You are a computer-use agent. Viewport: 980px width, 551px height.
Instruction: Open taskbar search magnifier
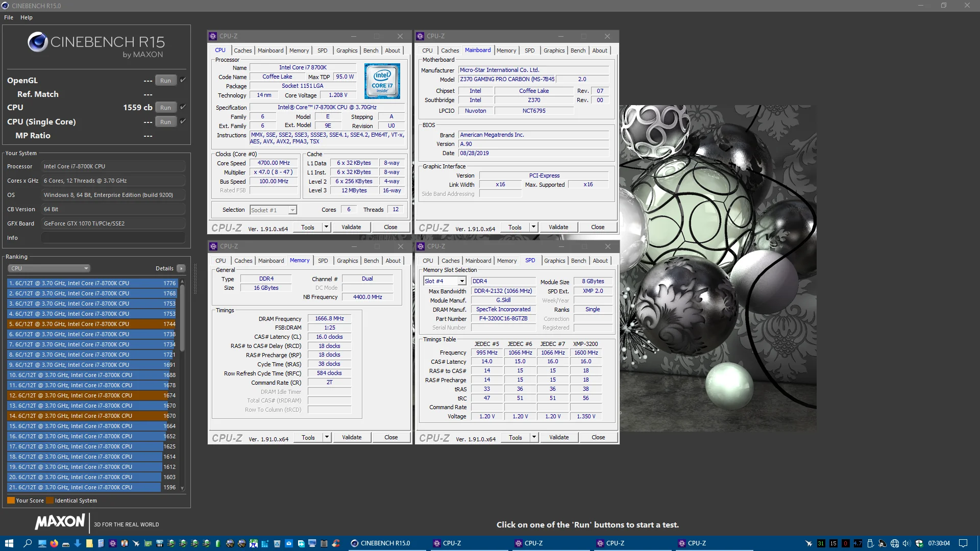pos(28,543)
